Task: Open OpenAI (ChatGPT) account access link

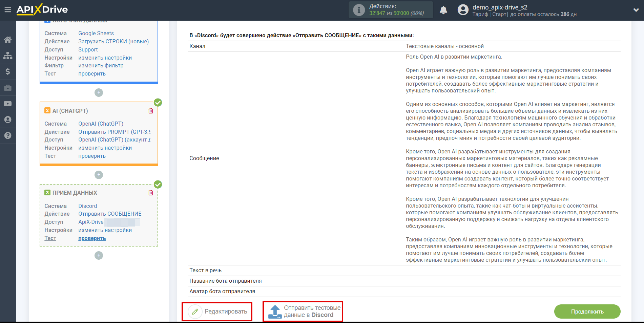Action: (x=115, y=139)
